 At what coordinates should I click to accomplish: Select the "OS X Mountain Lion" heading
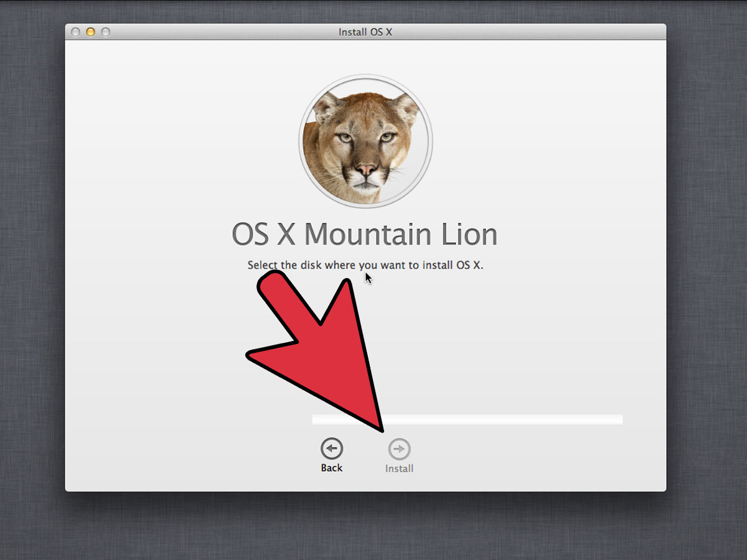[x=365, y=235]
